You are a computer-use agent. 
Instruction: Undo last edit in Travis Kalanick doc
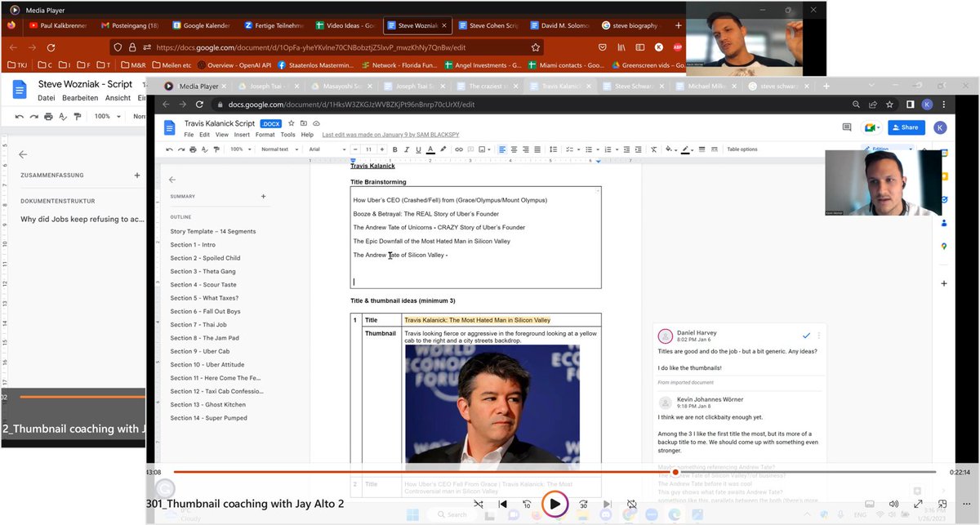click(169, 149)
